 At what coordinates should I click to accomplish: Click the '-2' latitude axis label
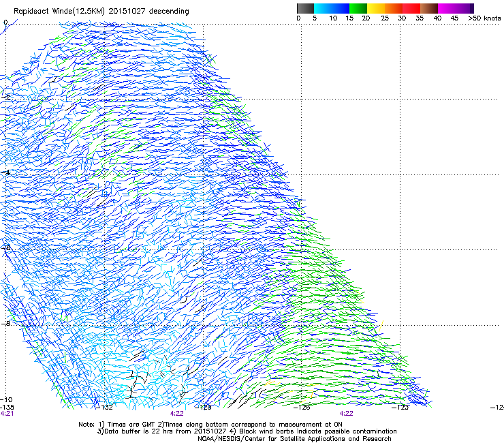(5, 97)
